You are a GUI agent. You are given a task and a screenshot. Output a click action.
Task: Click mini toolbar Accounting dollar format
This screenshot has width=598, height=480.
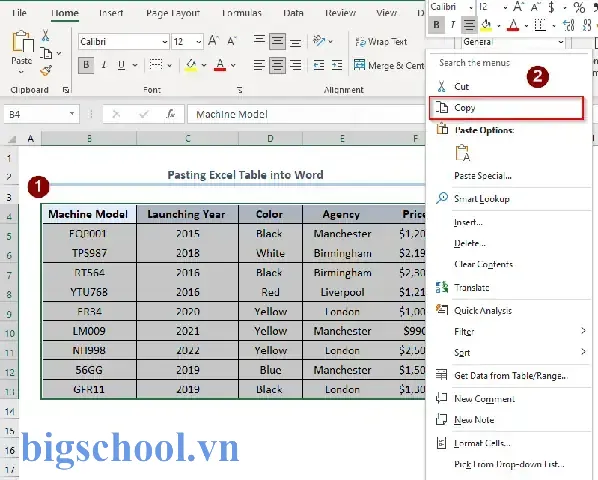[x=551, y=7]
